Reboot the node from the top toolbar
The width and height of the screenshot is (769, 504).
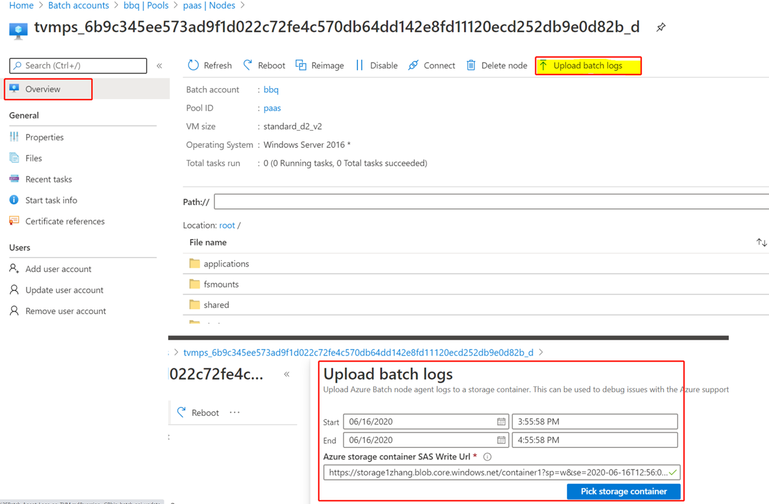pyautogui.click(x=264, y=65)
